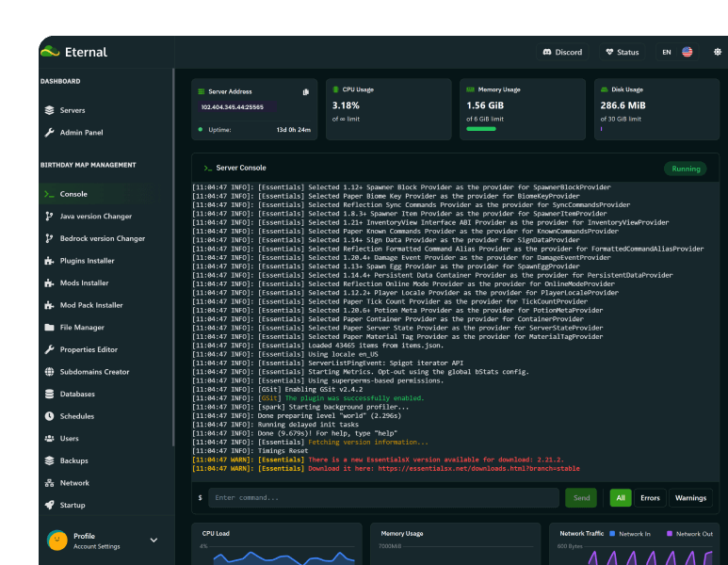
Task: Click the Memory Usage progress bar
Action: coord(481,129)
